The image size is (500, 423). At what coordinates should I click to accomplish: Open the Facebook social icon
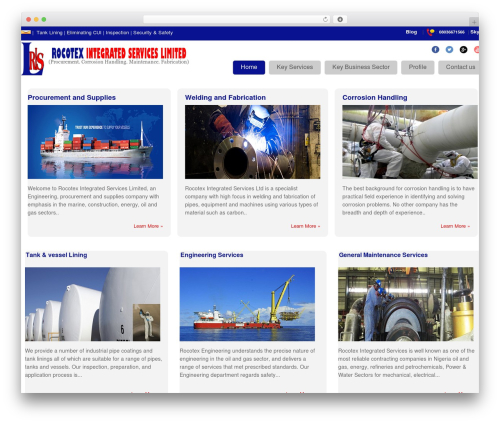pos(435,49)
